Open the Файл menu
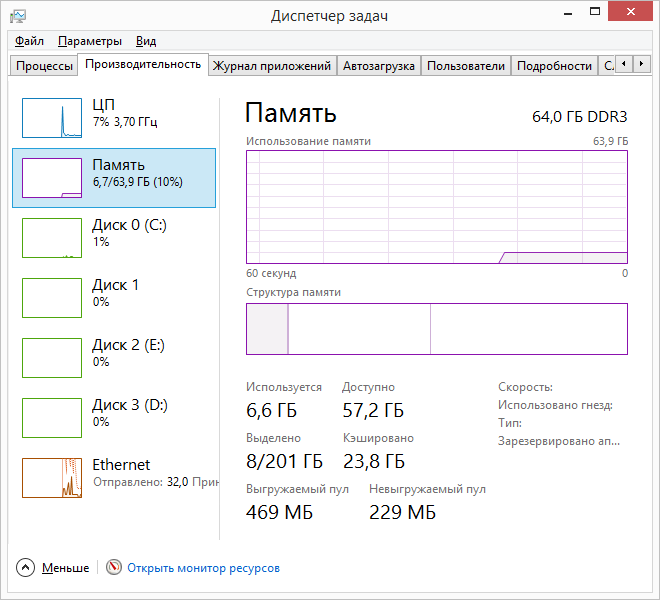The height and width of the screenshot is (600, 660). pyautogui.click(x=29, y=41)
